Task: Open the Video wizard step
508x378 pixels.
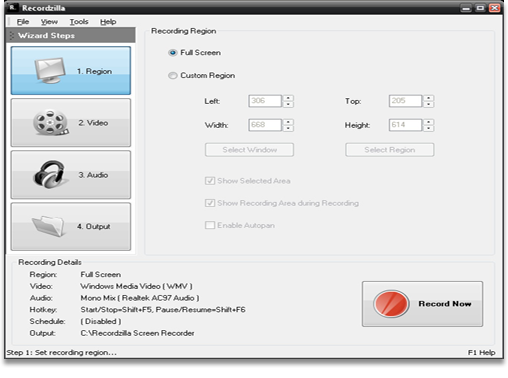Action: point(71,123)
